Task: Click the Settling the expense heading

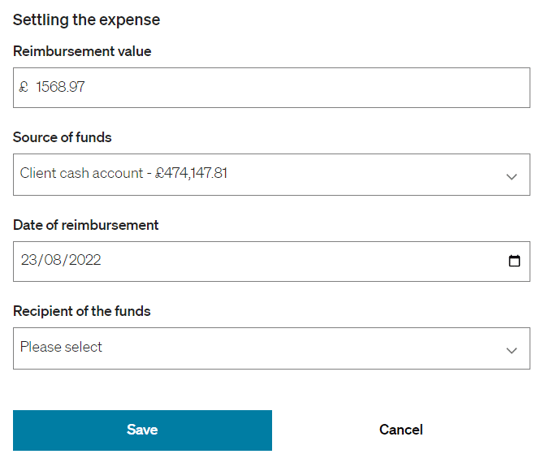Action: pos(87,20)
